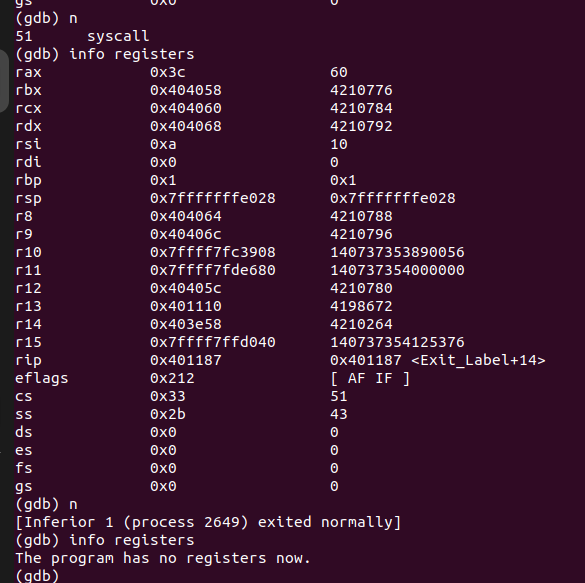Click the r13 register name

[28, 307]
